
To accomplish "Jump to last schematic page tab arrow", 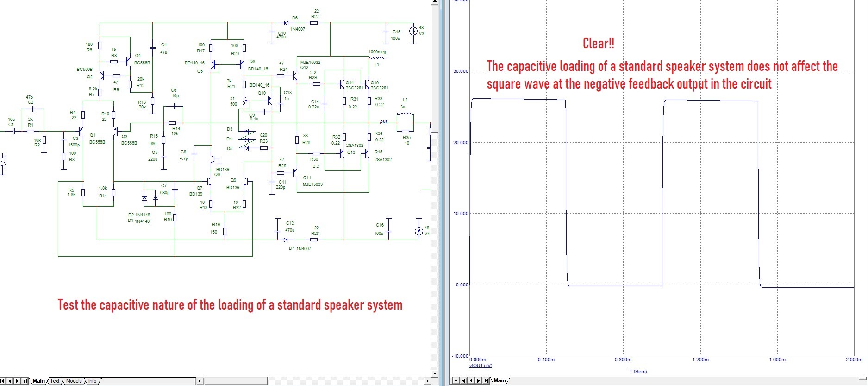I will [x=25, y=381].
